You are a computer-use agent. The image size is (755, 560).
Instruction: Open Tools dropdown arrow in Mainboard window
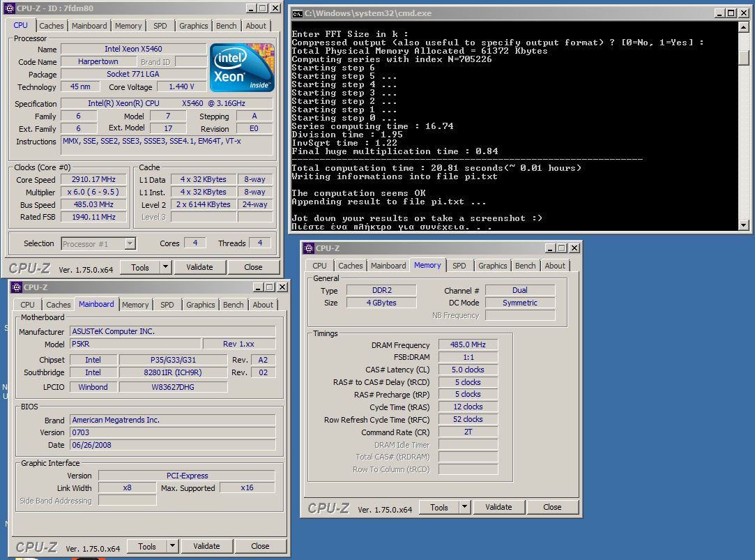tap(172, 546)
